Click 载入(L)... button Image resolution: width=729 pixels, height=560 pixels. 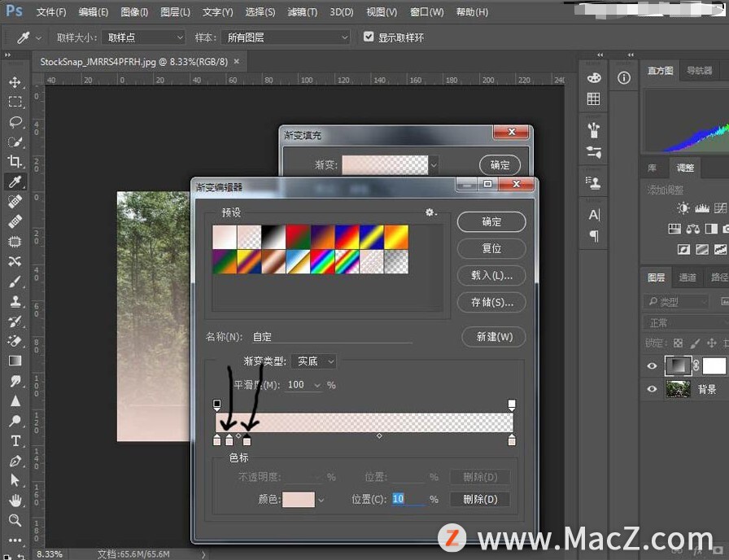tap(491, 275)
